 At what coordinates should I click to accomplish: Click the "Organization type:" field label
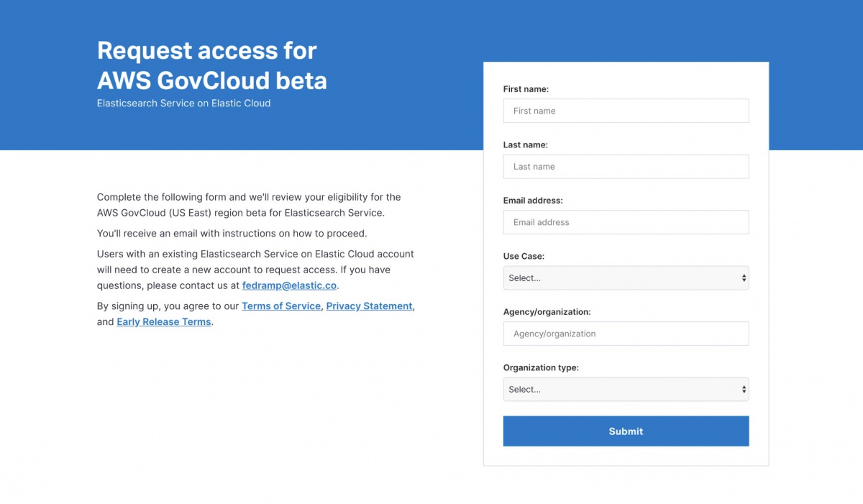pos(541,367)
